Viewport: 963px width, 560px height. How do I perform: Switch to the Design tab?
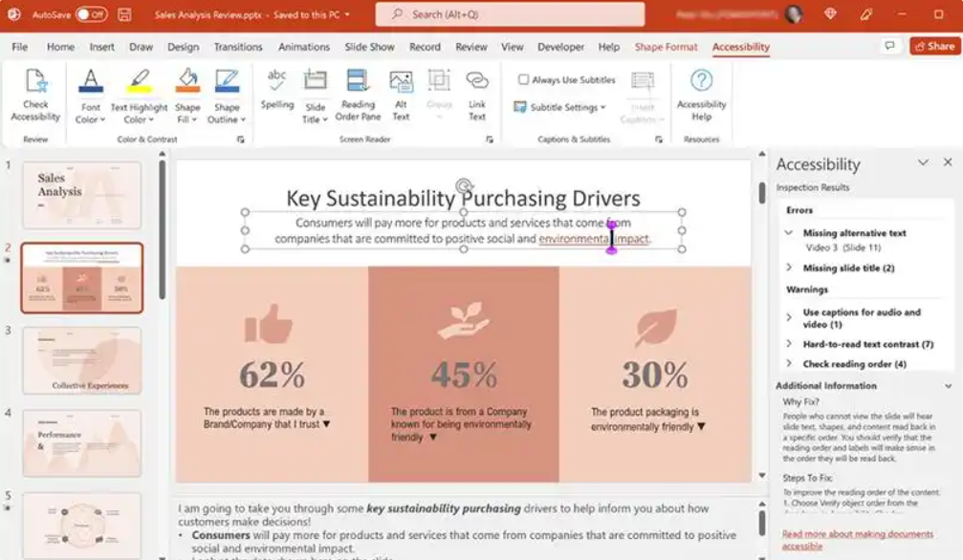coord(183,47)
